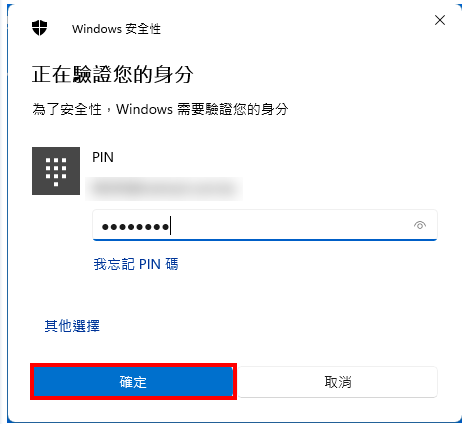Reveal the PIN with the eye icon
Image resolution: width=464 pixels, height=424 pixels.
pos(420,226)
